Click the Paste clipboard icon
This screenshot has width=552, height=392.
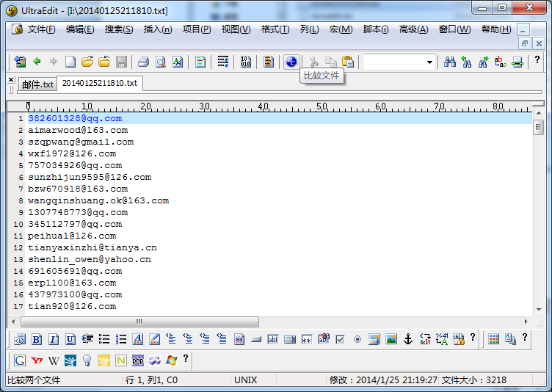coord(347,62)
